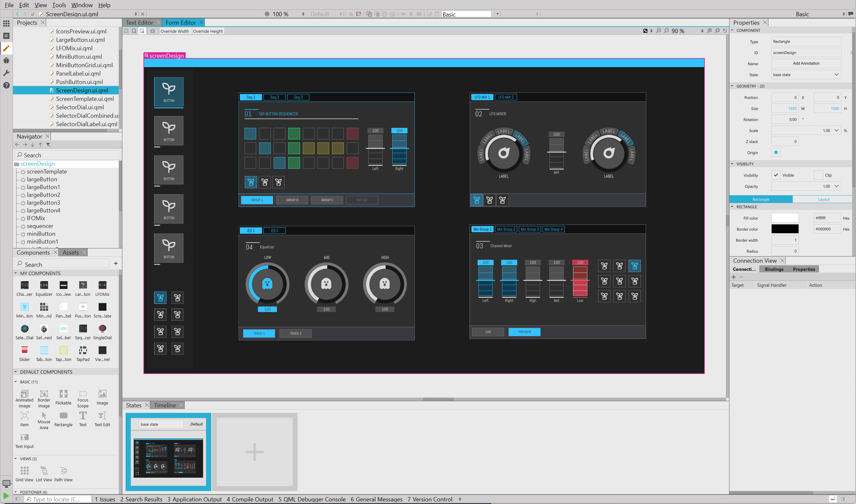Open the State dropdown showing base state
856x504 pixels.
[806, 75]
